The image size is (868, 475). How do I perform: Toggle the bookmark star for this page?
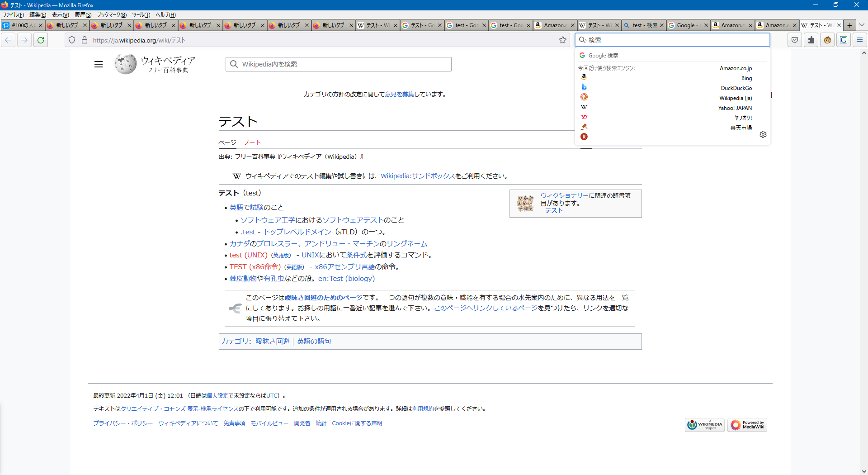pyautogui.click(x=563, y=40)
